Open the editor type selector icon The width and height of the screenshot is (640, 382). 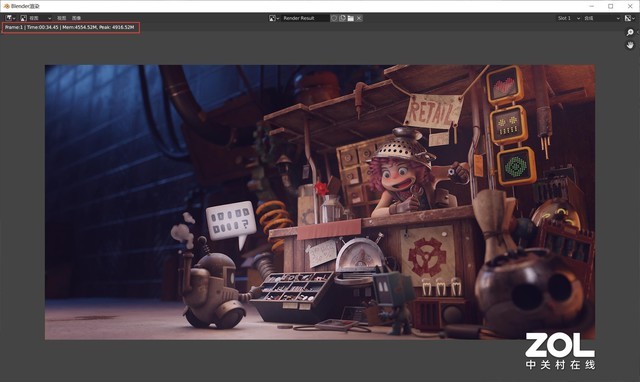(10, 18)
